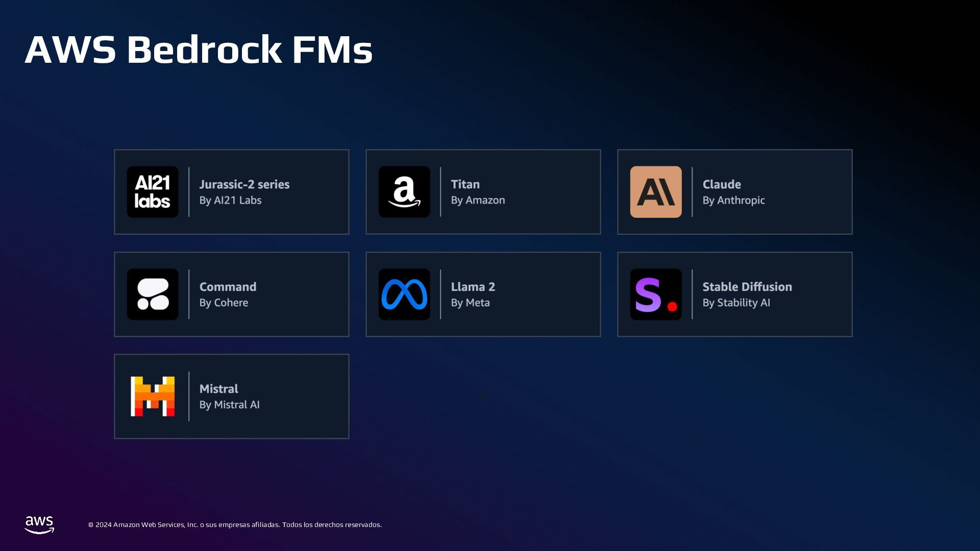Viewport: 980px width, 551px height.
Task: Select the Jurassic-2 series title text
Action: 244,184
